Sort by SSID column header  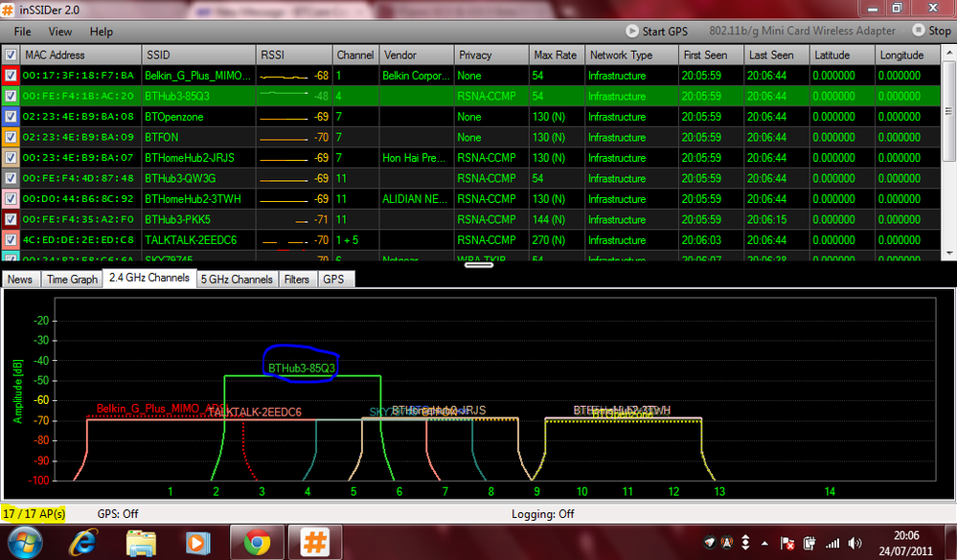point(198,55)
